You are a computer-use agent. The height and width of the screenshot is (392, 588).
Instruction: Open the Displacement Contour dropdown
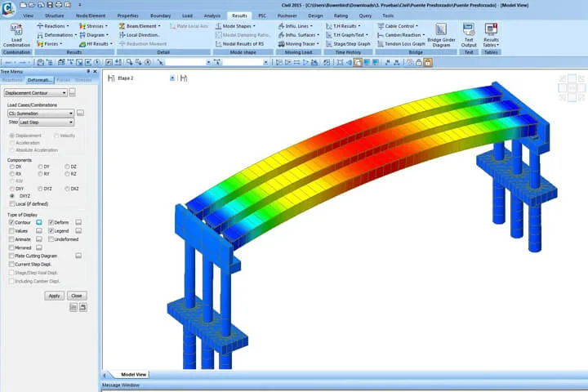tap(35, 92)
